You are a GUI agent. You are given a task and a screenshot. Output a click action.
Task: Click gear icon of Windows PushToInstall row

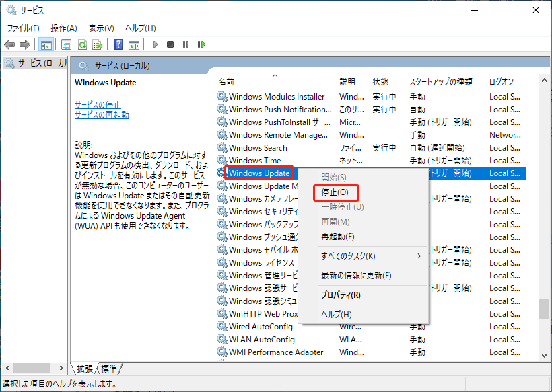[221, 122]
